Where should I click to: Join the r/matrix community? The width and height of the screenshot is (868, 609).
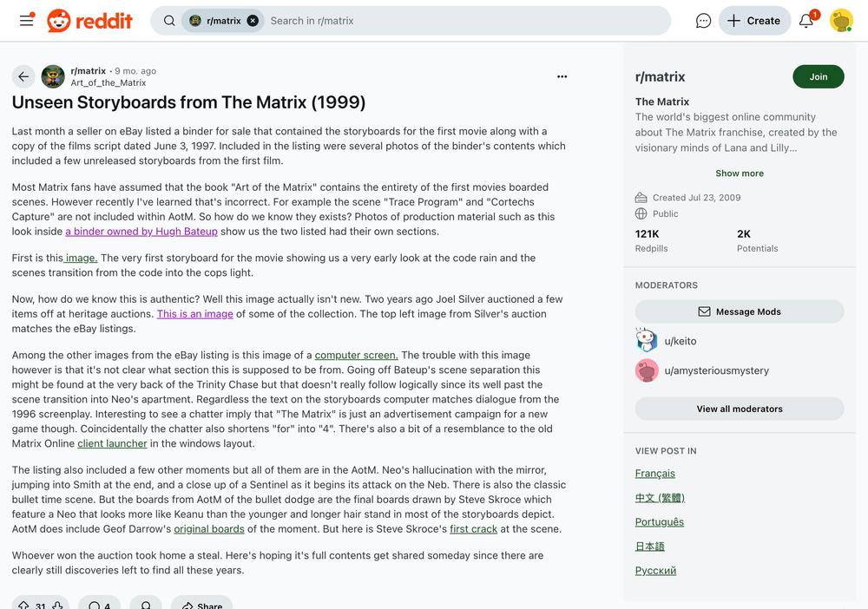818,76
